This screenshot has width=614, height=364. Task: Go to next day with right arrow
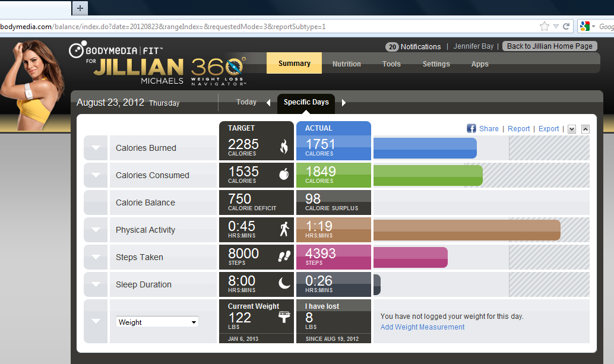[343, 103]
